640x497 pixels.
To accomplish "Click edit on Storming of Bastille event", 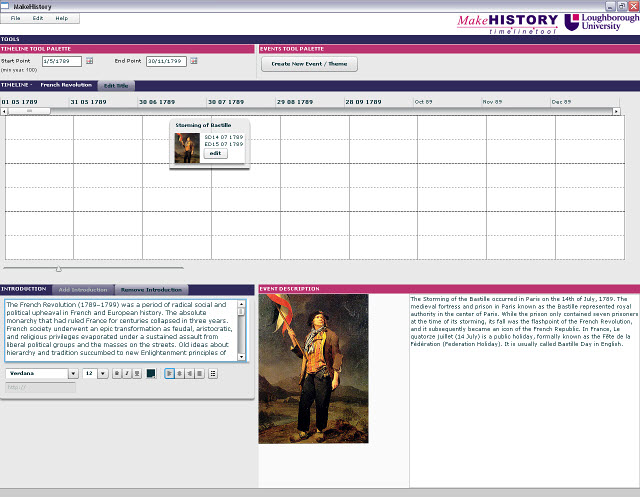I will [216, 153].
